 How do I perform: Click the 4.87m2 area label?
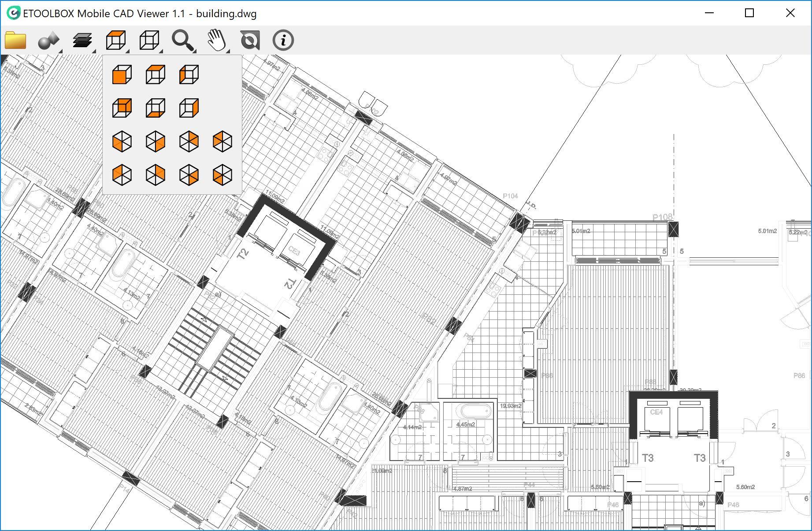(x=462, y=488)
